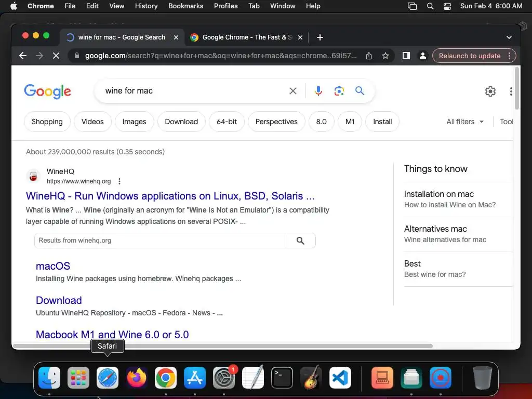
Task: Click the back navigation arrow
Action: pos(23,56)
